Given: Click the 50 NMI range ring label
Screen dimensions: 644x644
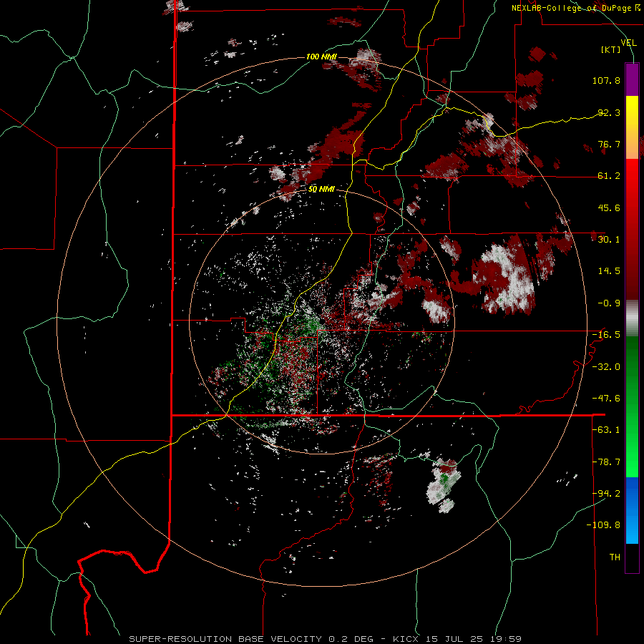Looking at the screenshot, I should (321, 189).
